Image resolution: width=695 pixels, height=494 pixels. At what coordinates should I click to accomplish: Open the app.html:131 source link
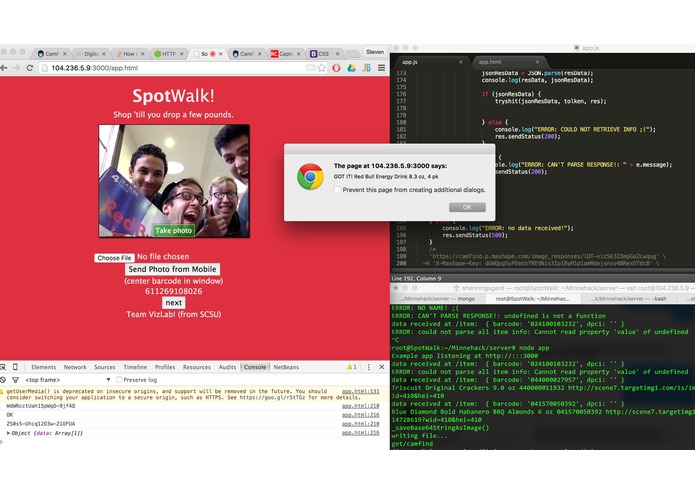[x=360, y=391]
